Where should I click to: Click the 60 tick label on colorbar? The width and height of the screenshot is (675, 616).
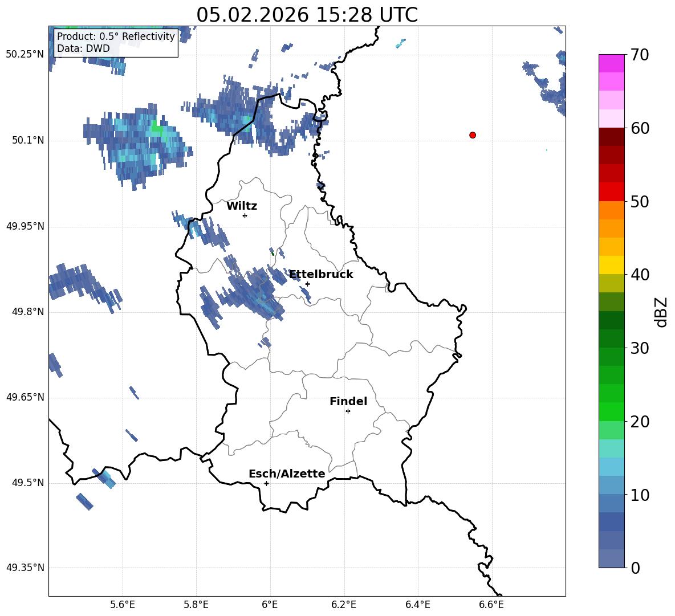click(640, 128)
